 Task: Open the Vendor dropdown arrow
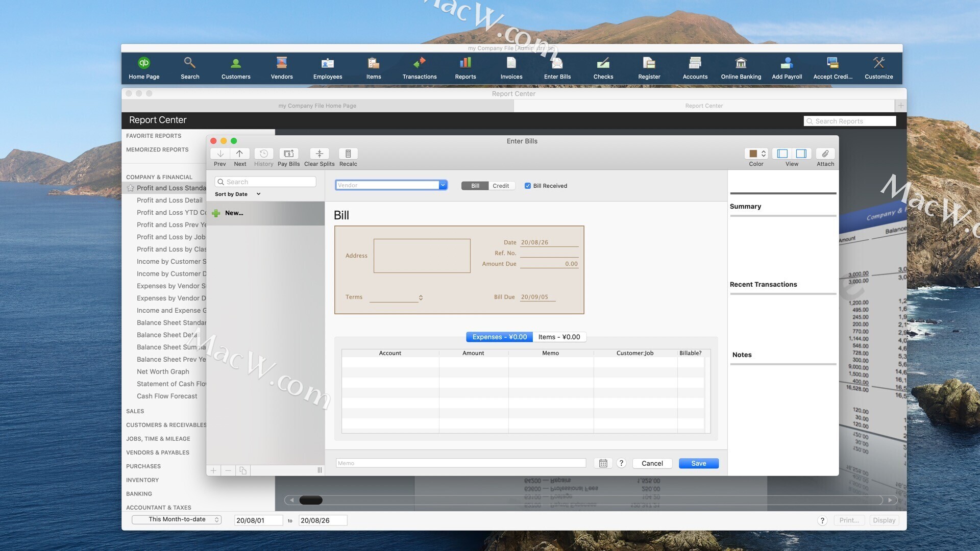coord(443,185)
